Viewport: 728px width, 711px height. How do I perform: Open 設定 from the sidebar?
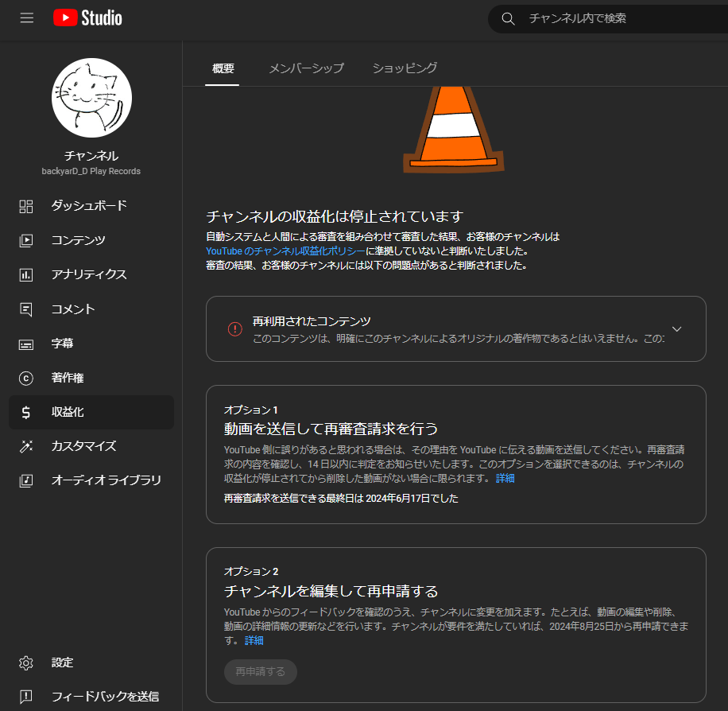click(62, 662)
